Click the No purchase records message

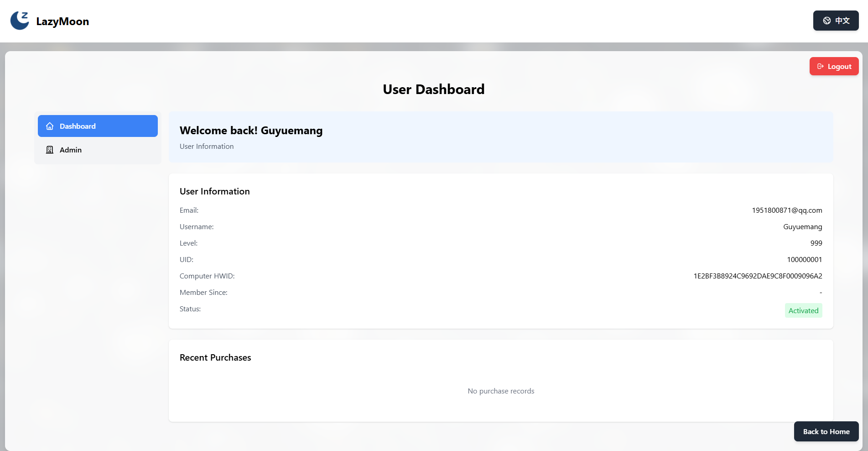501,391
